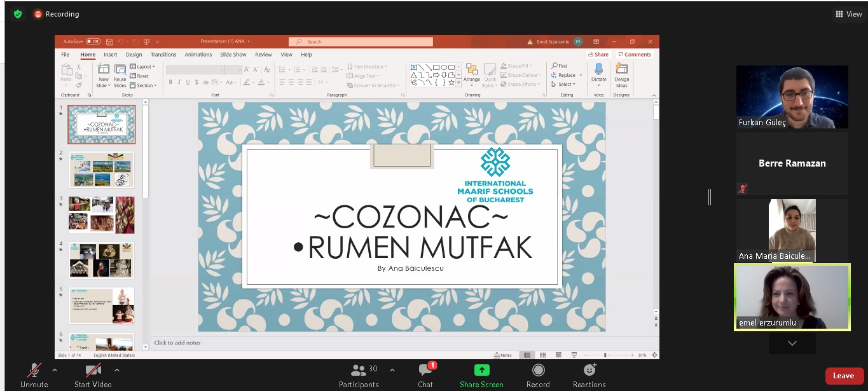Click the Comments button in PowerPoint

coord(634,55)
